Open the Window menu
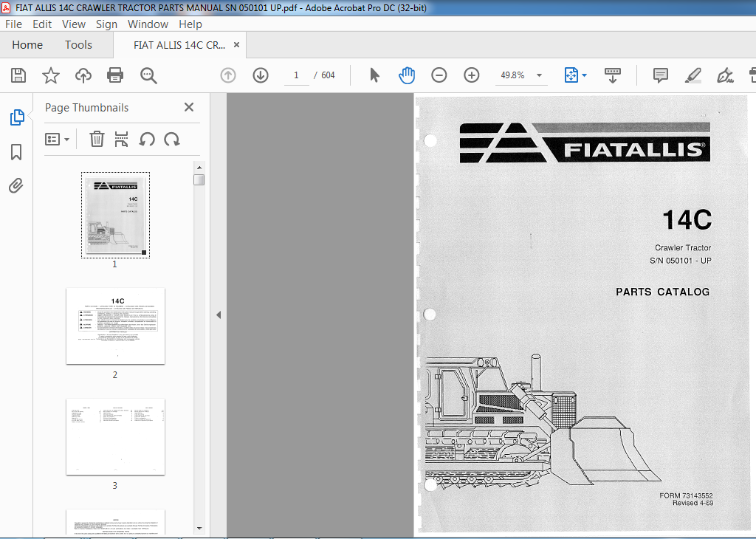 tap(148, 24)
